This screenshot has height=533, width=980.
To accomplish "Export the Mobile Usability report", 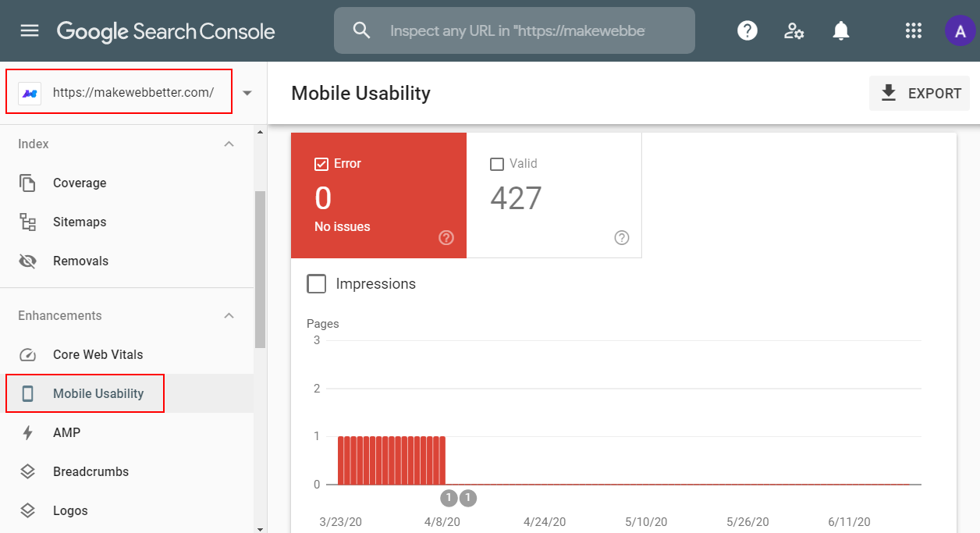I will click(x=920, y=94).
